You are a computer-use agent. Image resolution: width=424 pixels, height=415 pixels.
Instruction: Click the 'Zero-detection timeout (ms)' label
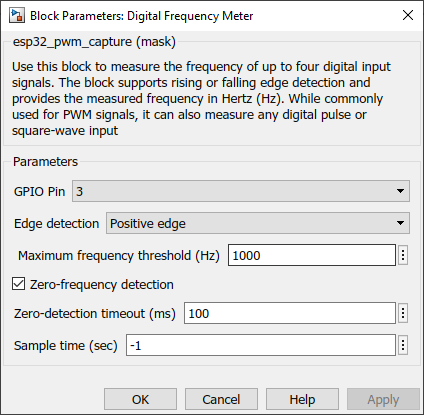[95, 314]
